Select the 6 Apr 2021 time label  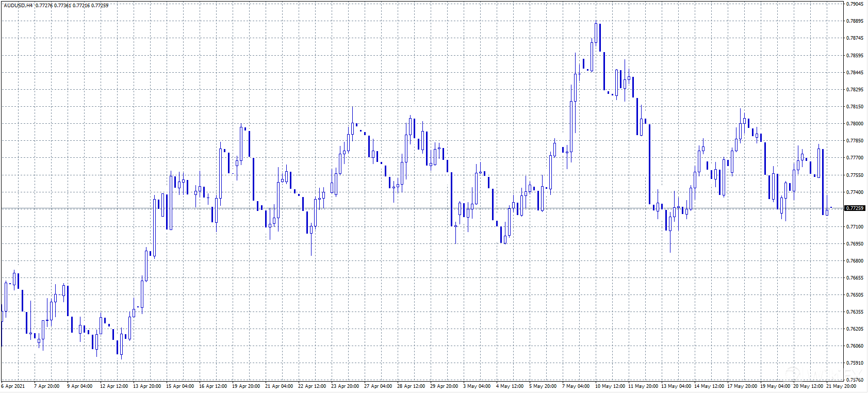click(13, 386)
